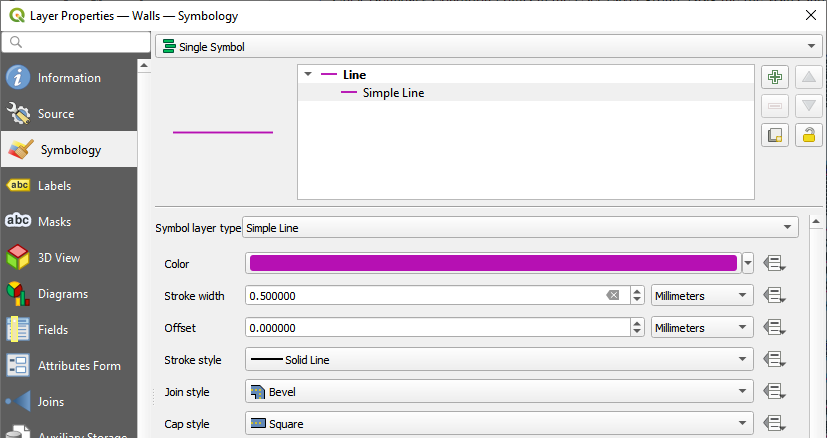Click the add symbol layer plus icon
The image size is (827, 438).
pos(775,77)
